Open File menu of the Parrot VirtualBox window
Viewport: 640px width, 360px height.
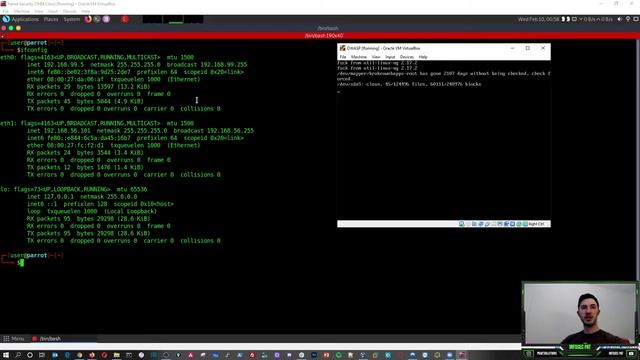5,11
